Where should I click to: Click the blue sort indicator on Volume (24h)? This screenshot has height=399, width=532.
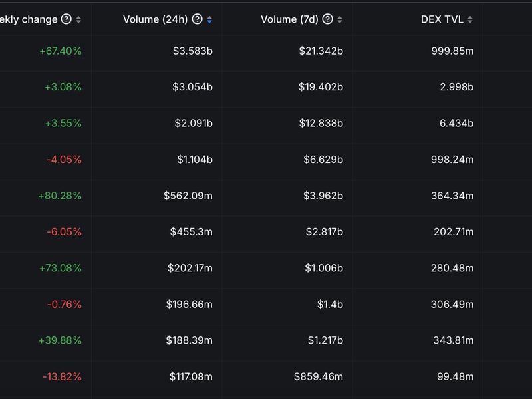209,19
